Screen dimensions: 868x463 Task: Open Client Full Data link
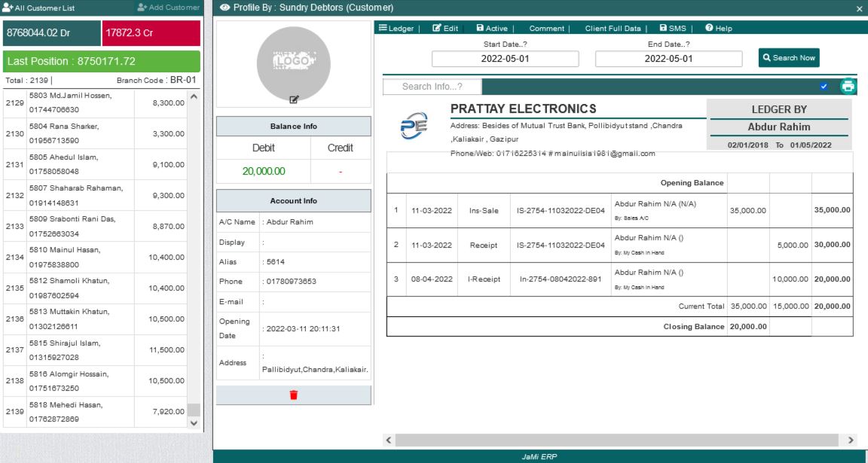(613, 29)
